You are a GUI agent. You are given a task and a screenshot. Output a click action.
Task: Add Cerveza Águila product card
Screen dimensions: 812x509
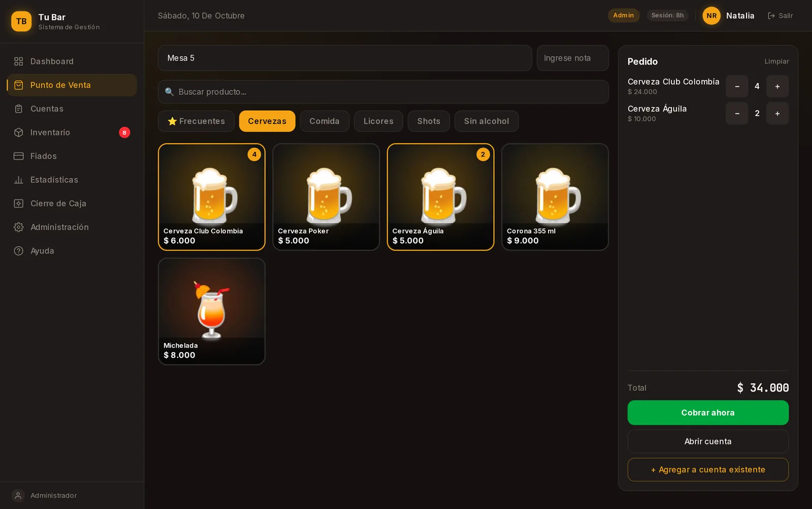point(441,197)
